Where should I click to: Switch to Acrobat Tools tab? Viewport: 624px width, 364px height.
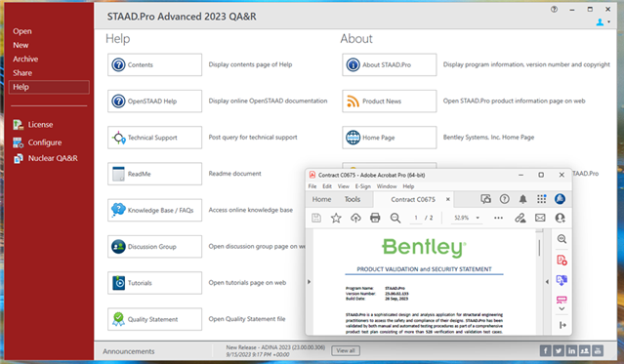[353, 199]
